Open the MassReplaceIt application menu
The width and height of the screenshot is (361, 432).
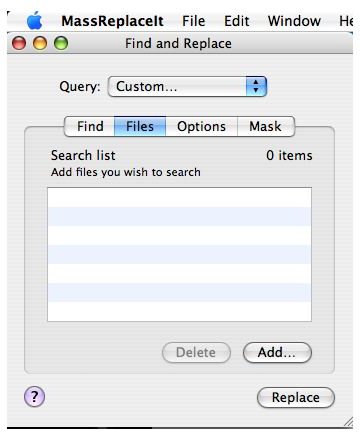pos(112,21)
